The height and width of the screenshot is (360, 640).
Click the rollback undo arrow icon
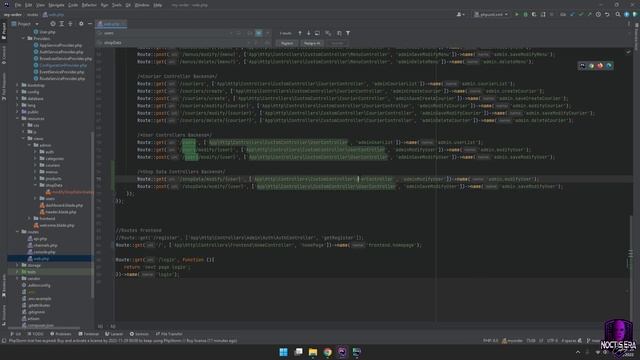point(607,14)
